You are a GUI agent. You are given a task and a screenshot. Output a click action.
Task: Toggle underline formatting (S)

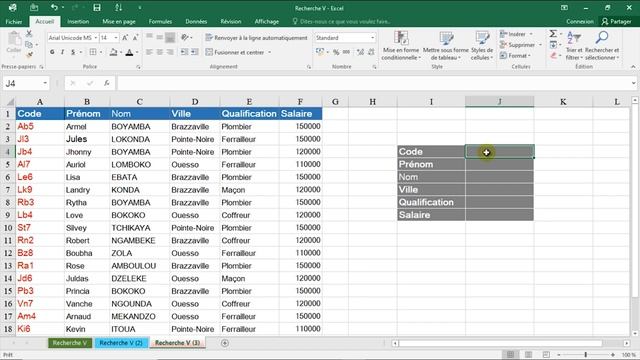coord(73,52)
